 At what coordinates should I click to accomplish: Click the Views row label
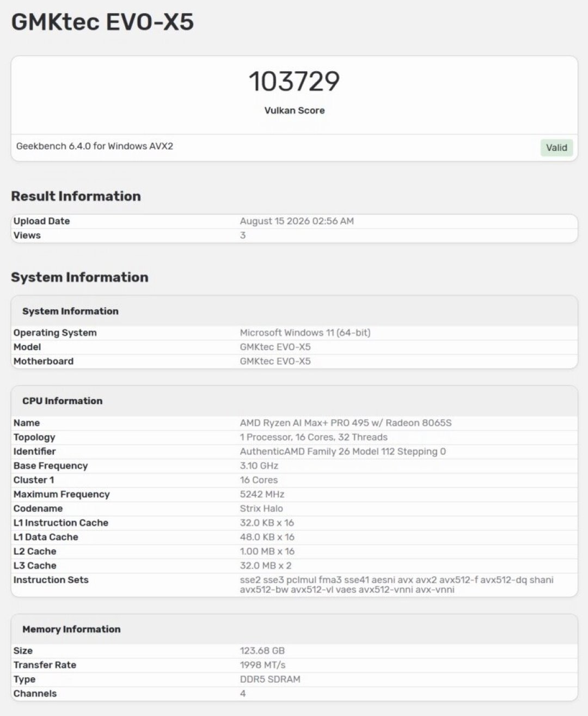pyautogui.click(x=27, y=235)
